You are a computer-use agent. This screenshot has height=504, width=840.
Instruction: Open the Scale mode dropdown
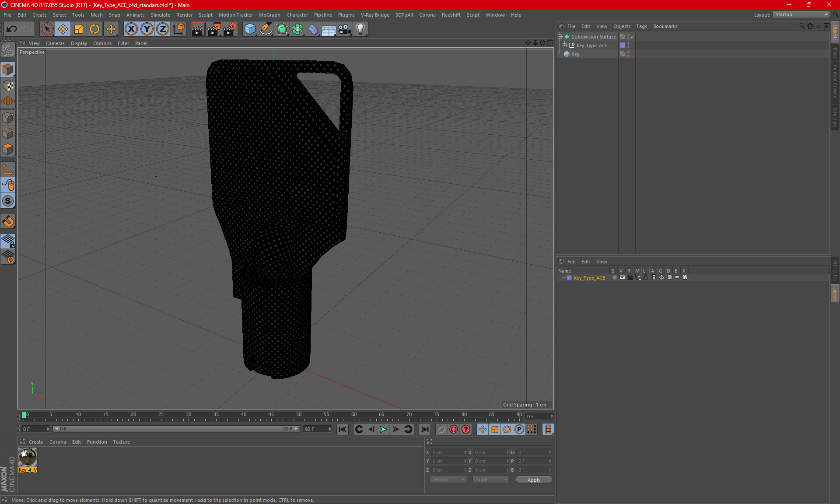(x=491, y=479)
